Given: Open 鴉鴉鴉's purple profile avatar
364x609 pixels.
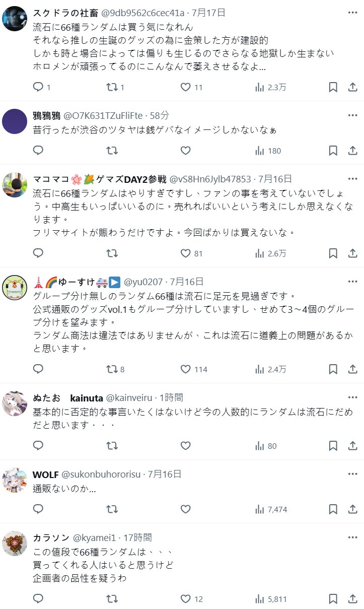Looking at the screenshot, I should tap(15, 121).
